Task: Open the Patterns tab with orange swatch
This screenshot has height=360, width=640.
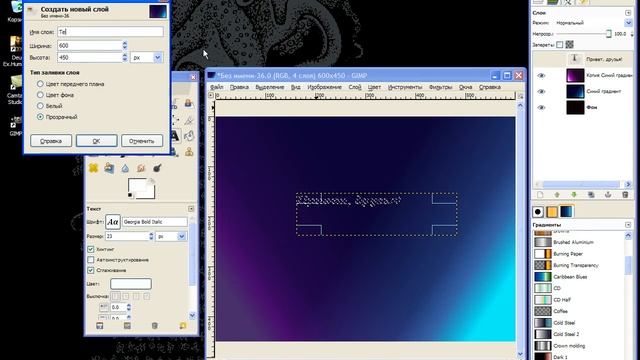Action: pos(552,211)
